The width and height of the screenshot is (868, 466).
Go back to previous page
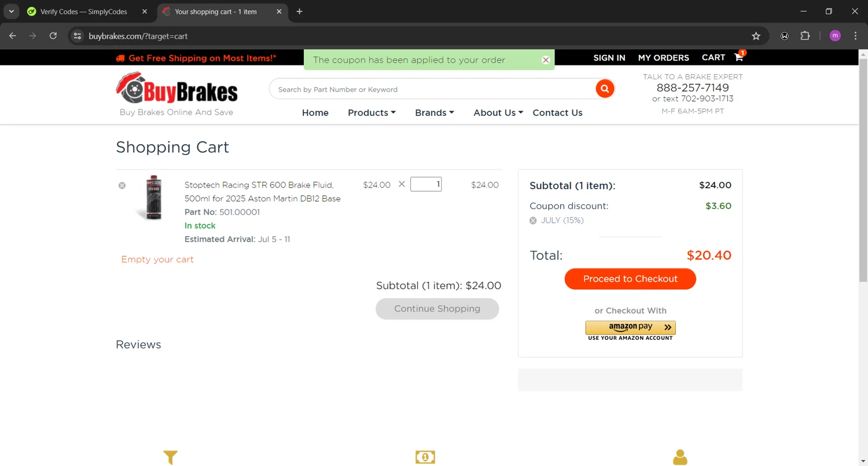(x=13, y=36)
